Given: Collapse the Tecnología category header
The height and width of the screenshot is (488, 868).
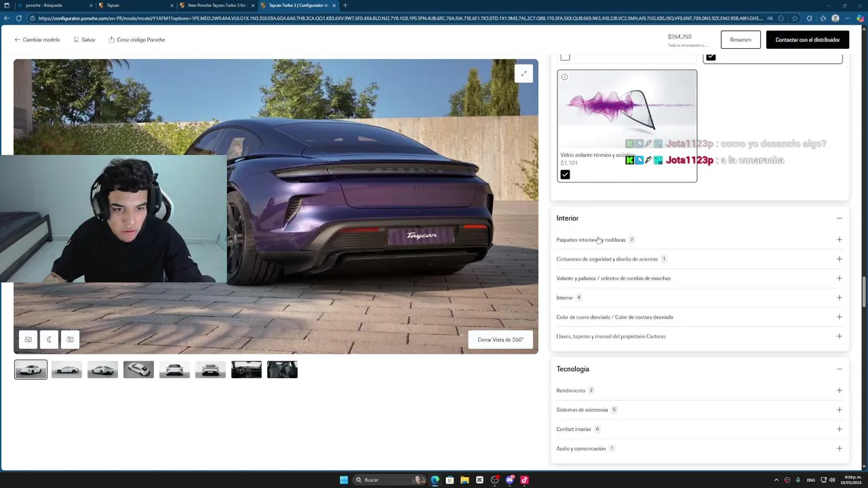Looking at the screenshot, I should (699, 369).
